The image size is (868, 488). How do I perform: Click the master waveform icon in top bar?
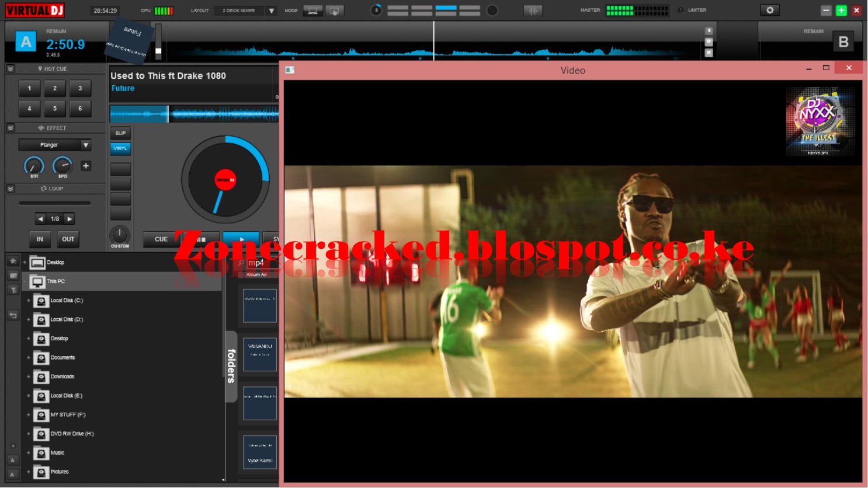pos(533,11)
